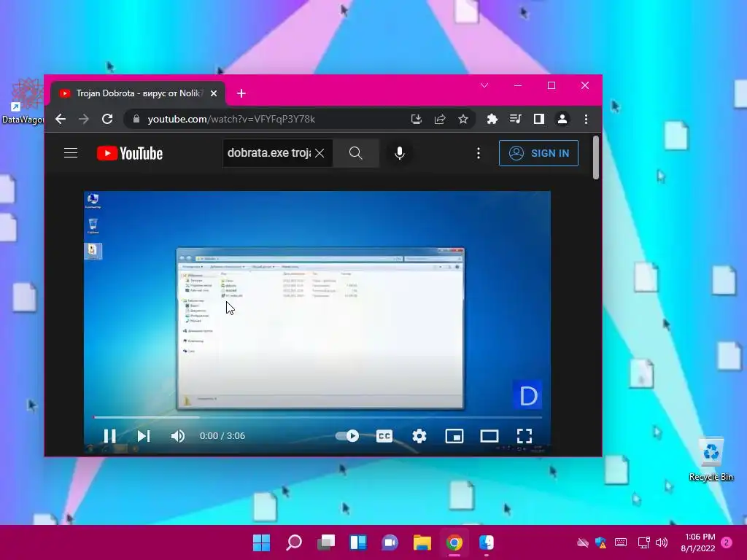Screen dimensions: 747x560
Task: Open the Chrome profile avatar
Action: point(562,119)
